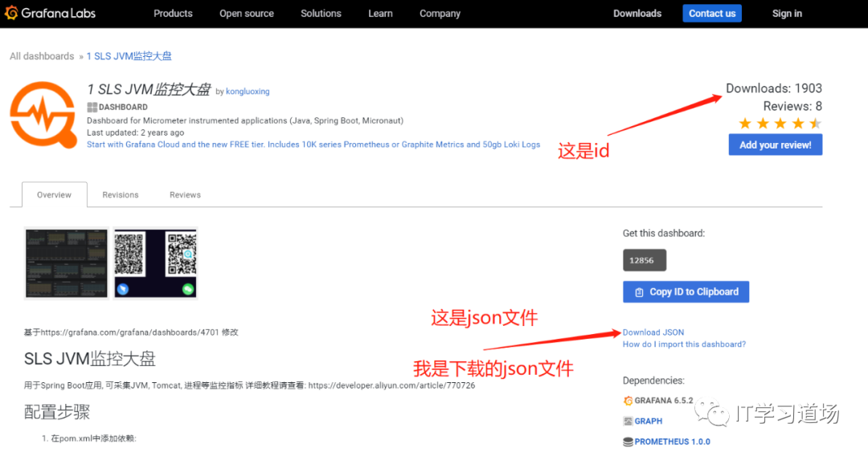This screenshot has height=452, width=868.
Task: Click the Contact us button
Action: [712, 14]
